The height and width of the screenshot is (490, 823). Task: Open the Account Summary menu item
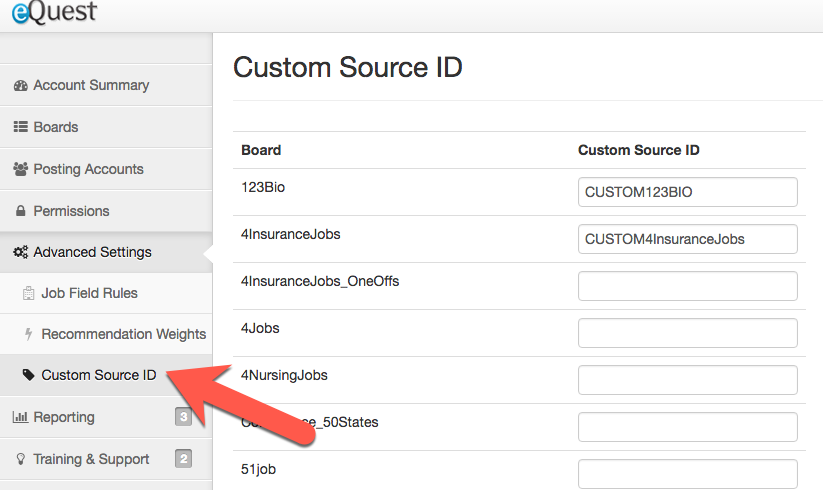coord(106,86)
